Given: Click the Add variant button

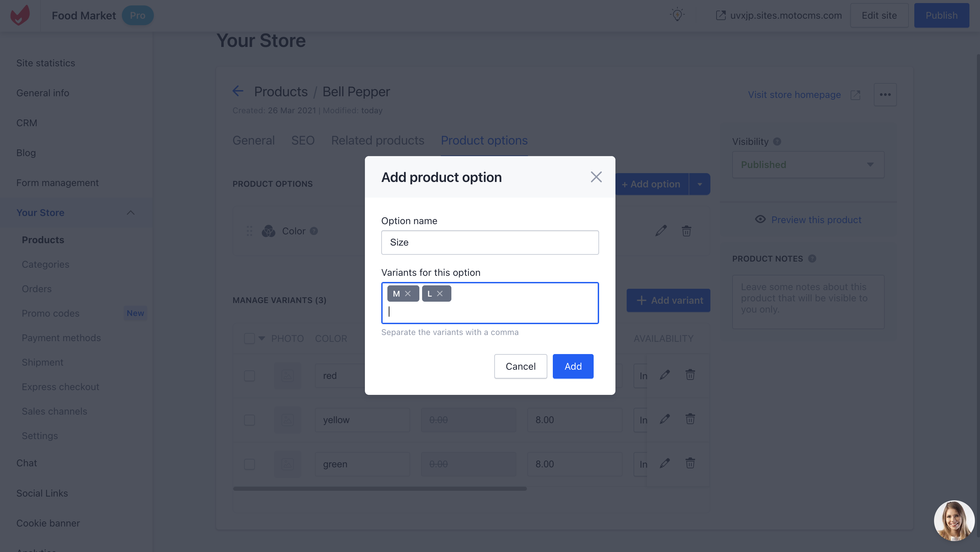Looking at the screenshot, I should pos(669,300).
